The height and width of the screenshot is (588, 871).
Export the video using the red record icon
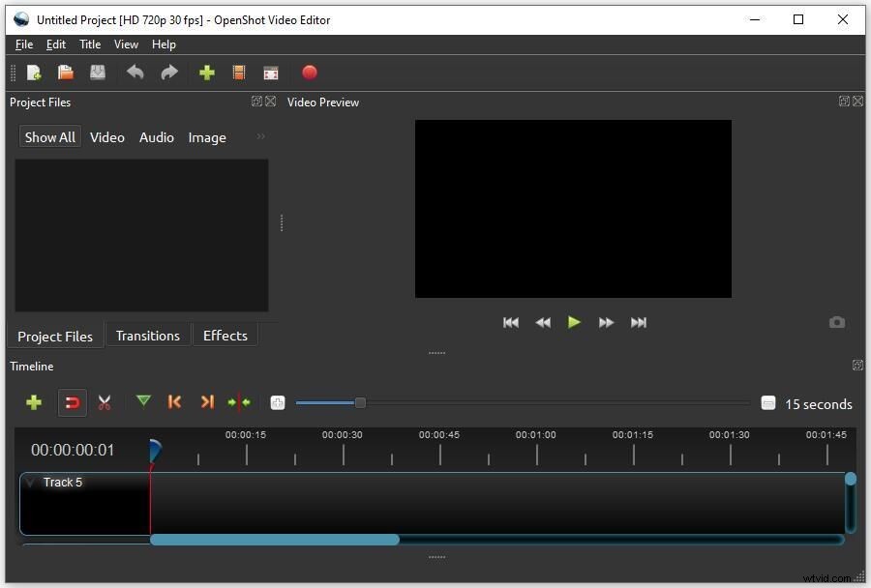click(310, 73)
